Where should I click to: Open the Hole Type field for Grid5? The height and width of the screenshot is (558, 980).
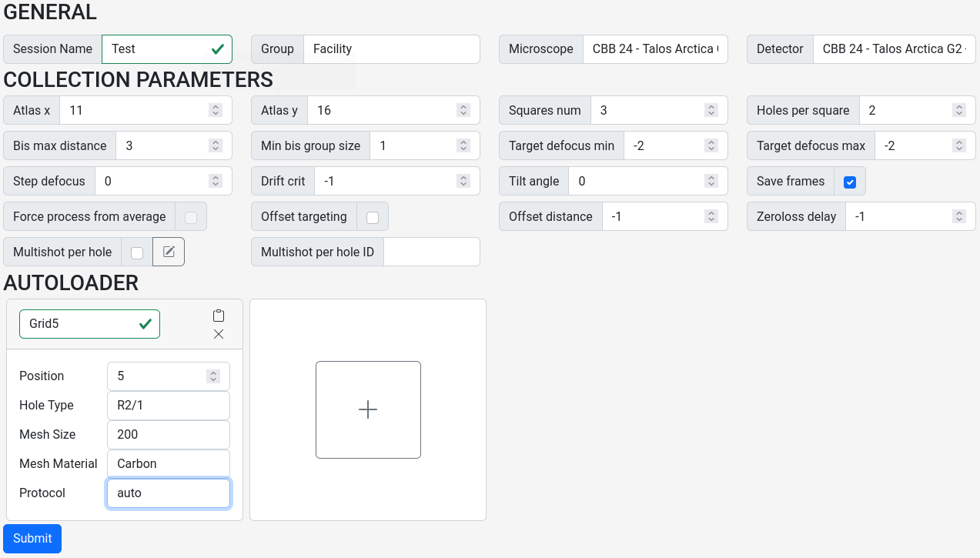pos(168,405)
